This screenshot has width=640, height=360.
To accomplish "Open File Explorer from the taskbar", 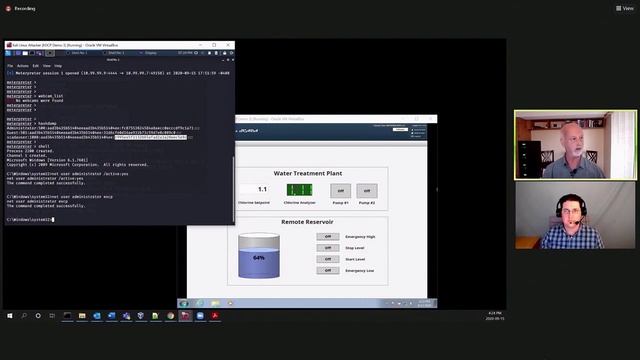I will point(82,316).
